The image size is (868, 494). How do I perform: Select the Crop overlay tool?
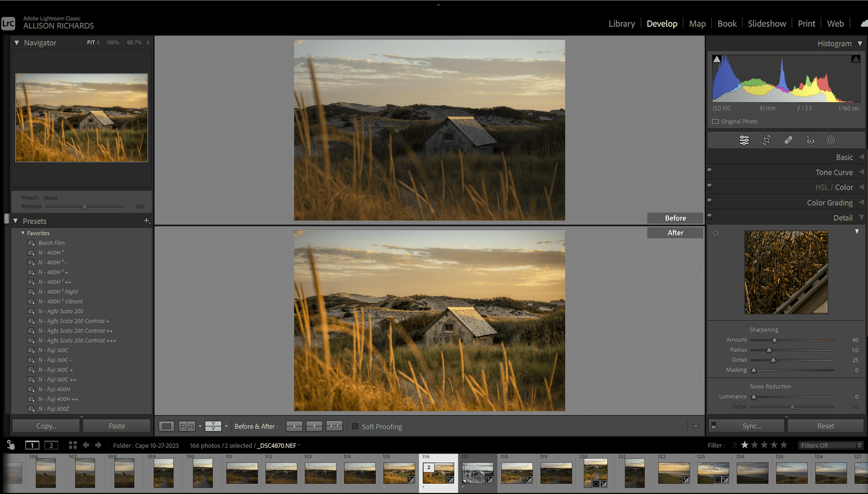tap(766, 140)
